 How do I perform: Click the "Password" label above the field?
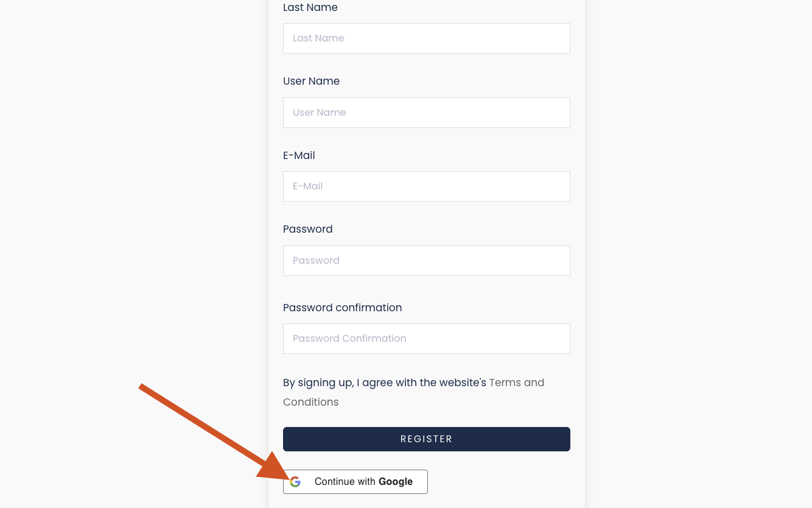pyautogui.click(x=307, y=229)
